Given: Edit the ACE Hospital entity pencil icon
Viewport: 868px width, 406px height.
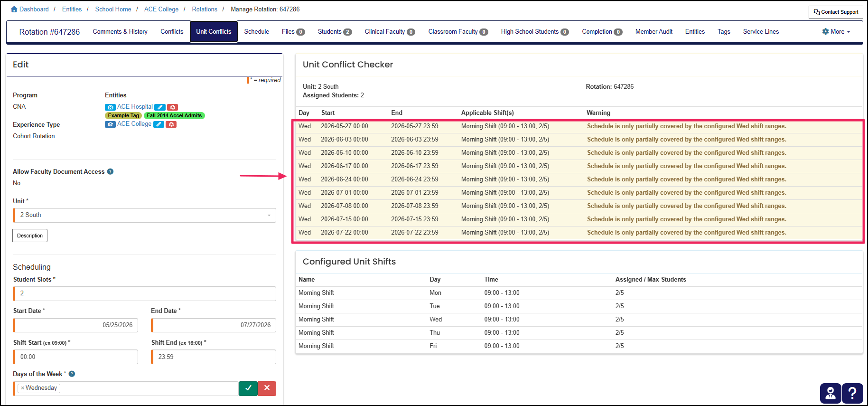Looking at the screenshot, I should pyautogui.click(x=160, y=107).
